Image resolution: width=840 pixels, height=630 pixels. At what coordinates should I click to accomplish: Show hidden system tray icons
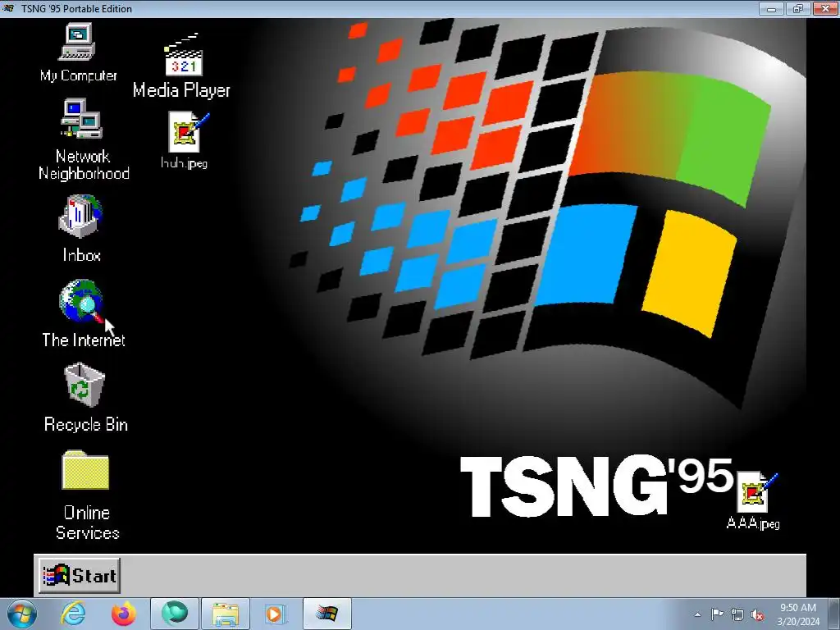click(x=697, y=614)
